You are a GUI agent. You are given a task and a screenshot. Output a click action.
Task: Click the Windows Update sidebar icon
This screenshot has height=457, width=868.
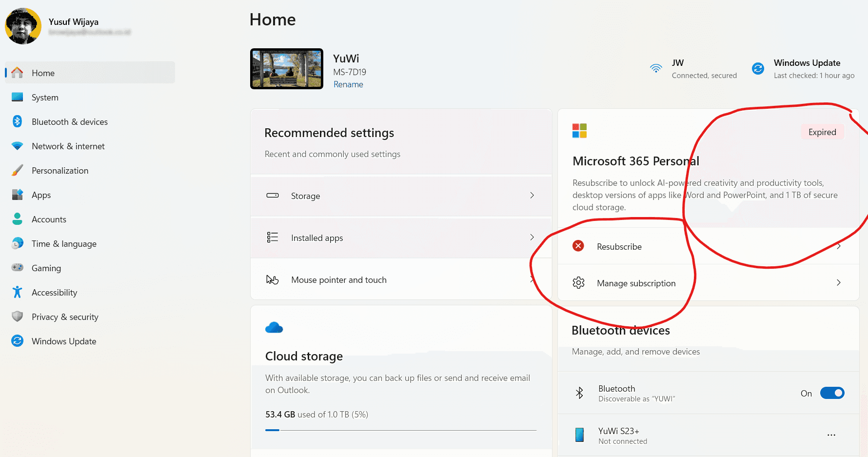[x=17, y=341]
